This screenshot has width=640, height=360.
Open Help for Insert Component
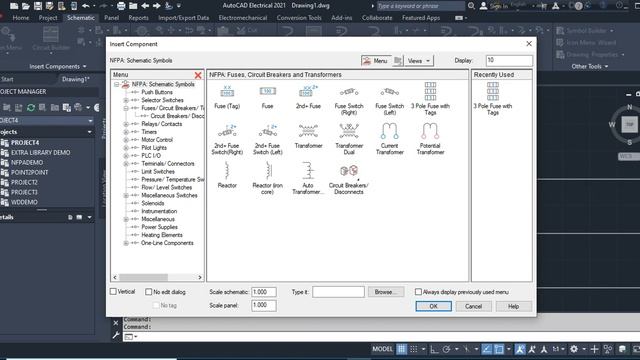pyautogui.click(x=513, y=306)
